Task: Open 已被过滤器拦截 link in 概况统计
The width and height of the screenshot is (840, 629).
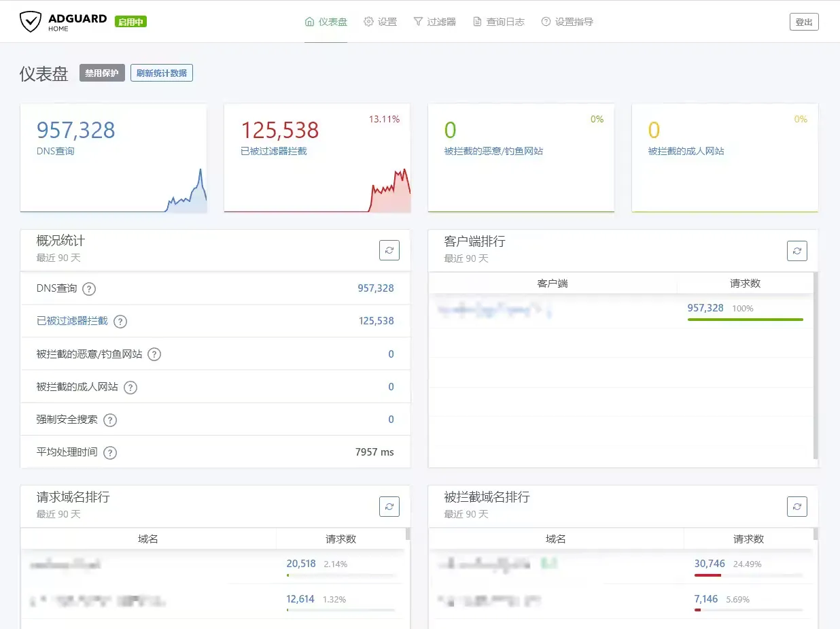Action: click(72, 321)
